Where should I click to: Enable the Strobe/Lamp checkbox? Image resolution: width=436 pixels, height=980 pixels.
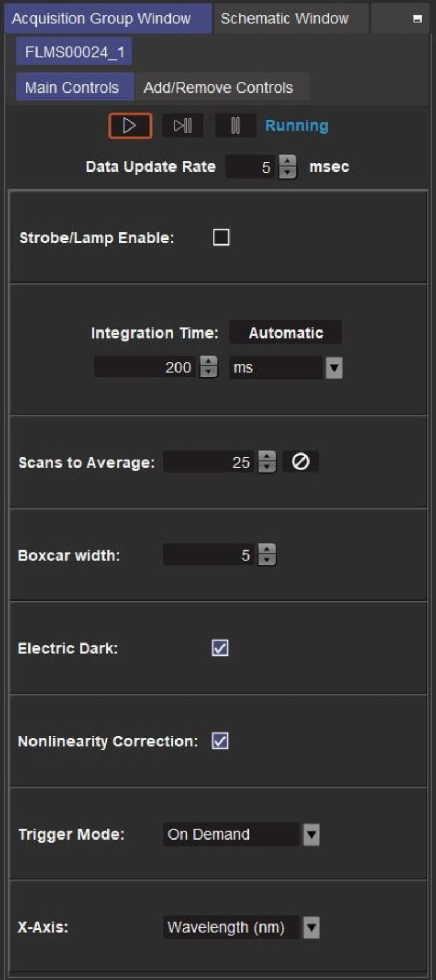pyautogui.click(x=221, y=237)
